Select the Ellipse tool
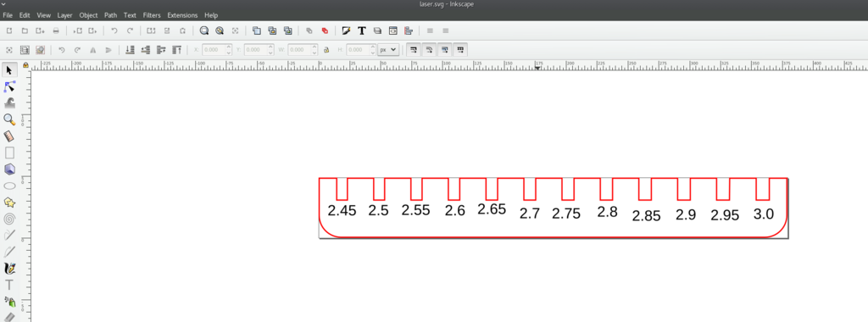Image resolution: width=868 pixels, height=322 pixels. pos(9,186)
